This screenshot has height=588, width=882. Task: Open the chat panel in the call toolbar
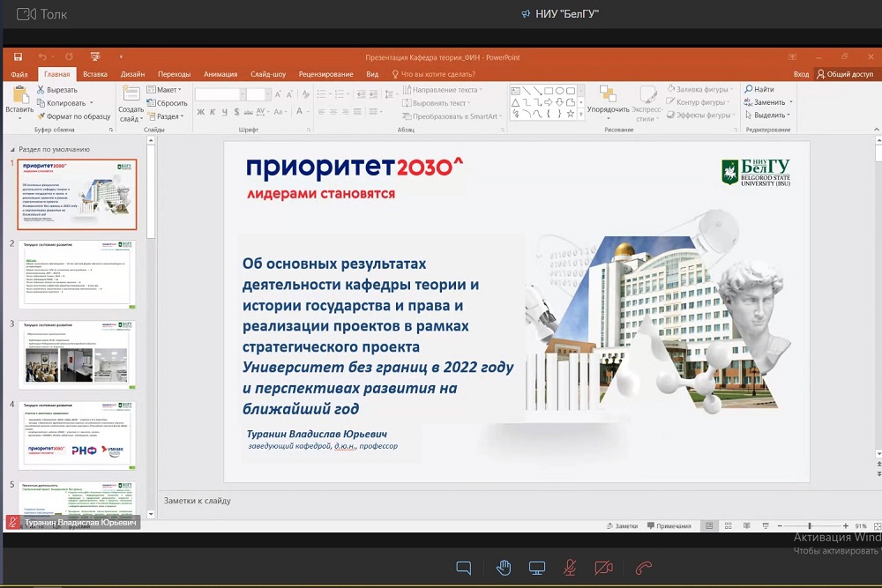click(x=463, y=568)
